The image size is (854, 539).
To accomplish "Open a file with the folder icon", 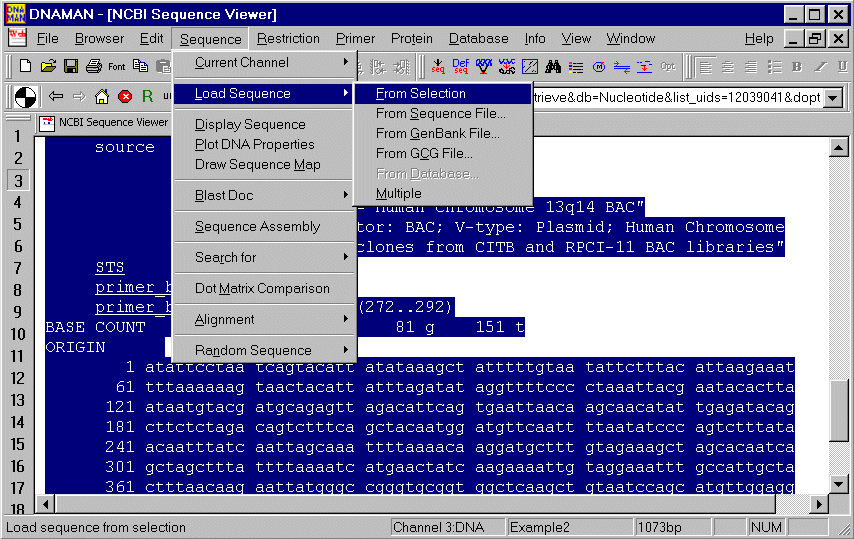I will [48, 66].
